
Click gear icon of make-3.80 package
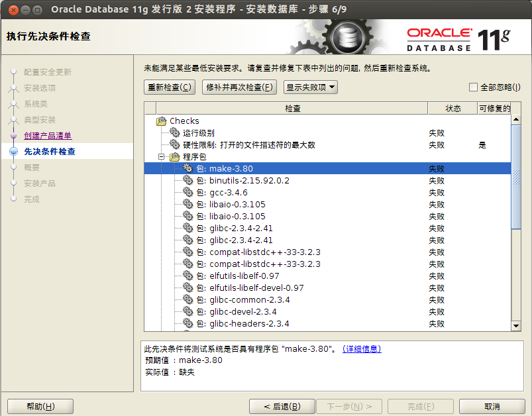click(188, 168)
